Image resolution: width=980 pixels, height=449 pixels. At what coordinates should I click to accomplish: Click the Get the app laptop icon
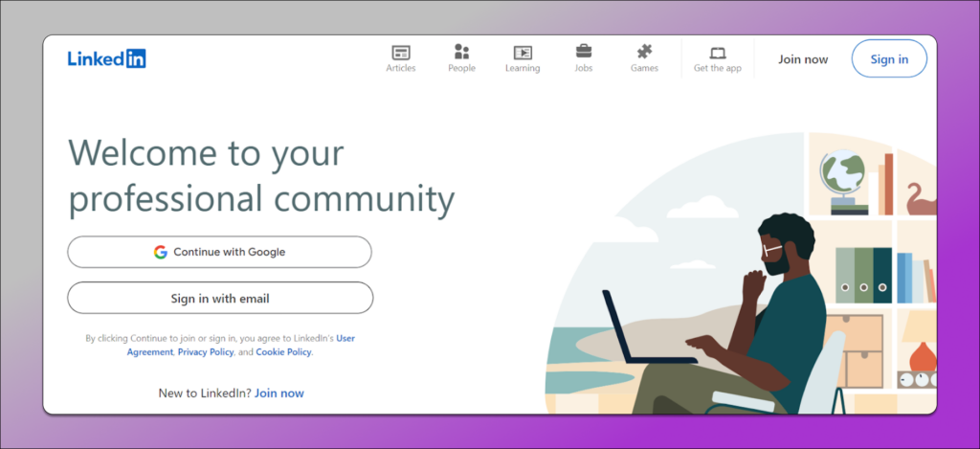718,53
